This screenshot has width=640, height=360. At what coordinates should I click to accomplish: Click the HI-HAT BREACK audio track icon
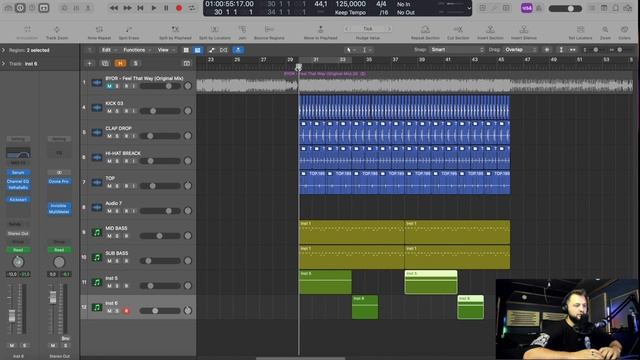(97, 157)
